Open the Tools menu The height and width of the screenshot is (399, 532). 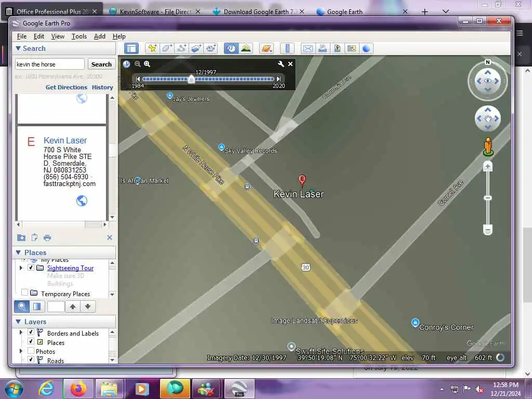pos(79,36)
